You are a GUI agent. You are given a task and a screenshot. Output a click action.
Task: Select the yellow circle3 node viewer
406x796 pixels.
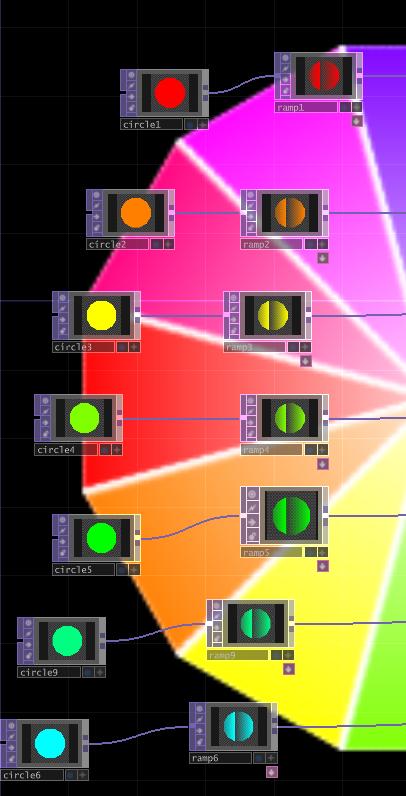pyautogui.click(x=102, y=315)
